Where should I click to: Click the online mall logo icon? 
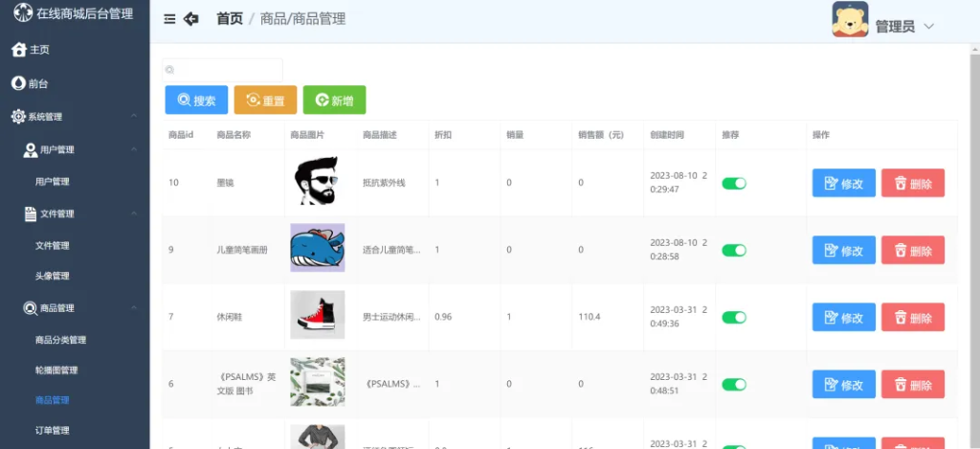click(23, 12)
